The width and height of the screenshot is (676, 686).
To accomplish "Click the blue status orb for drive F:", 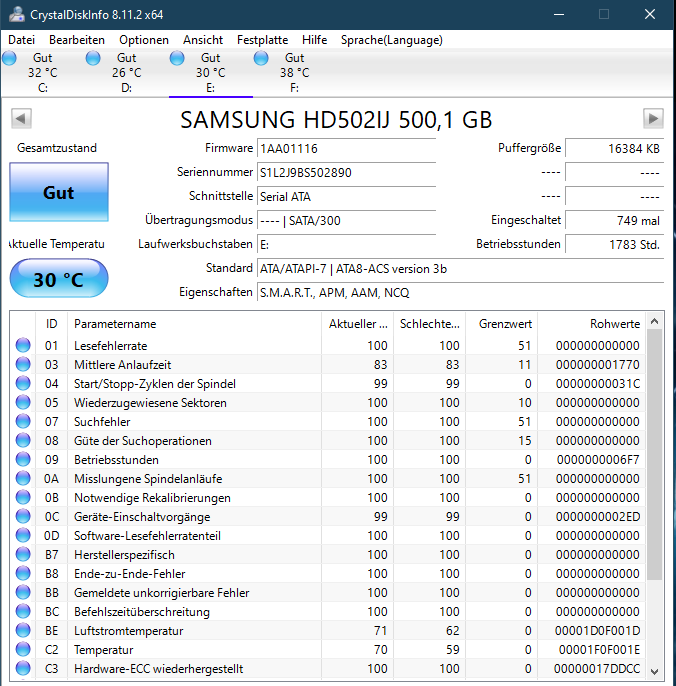I will coord(261,58).
